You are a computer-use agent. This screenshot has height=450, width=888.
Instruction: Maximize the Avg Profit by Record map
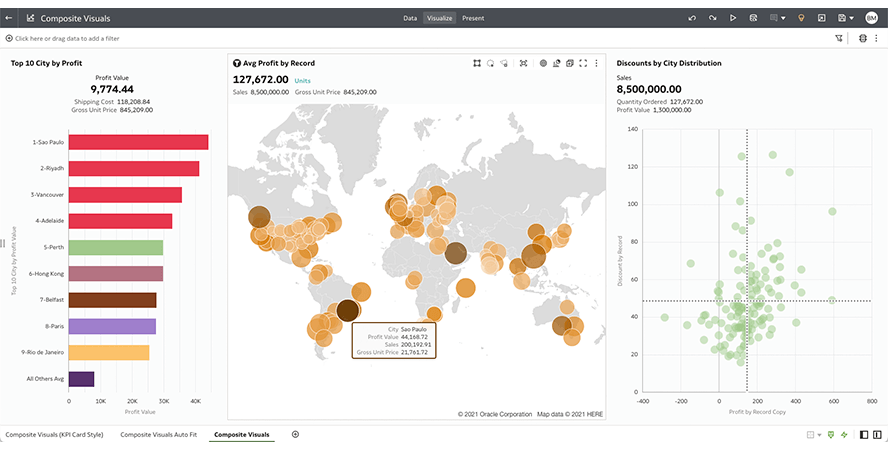[x=583, y=63]
